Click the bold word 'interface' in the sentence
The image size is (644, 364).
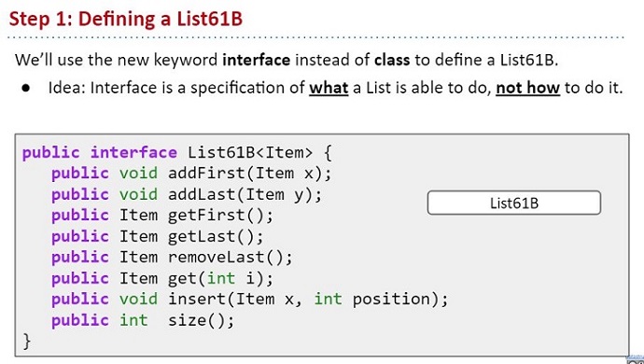pos(257,60)
